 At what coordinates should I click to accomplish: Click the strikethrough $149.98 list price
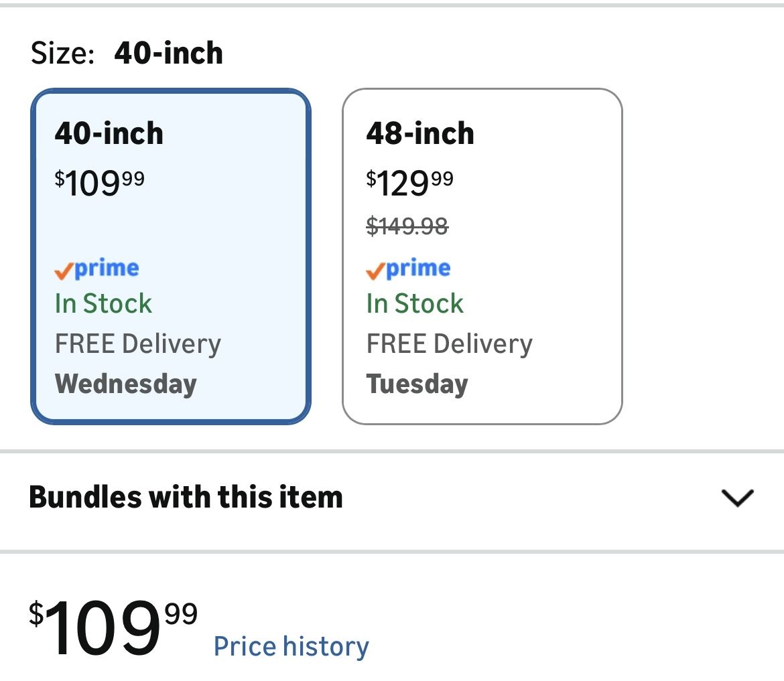(x=407, y=227)
